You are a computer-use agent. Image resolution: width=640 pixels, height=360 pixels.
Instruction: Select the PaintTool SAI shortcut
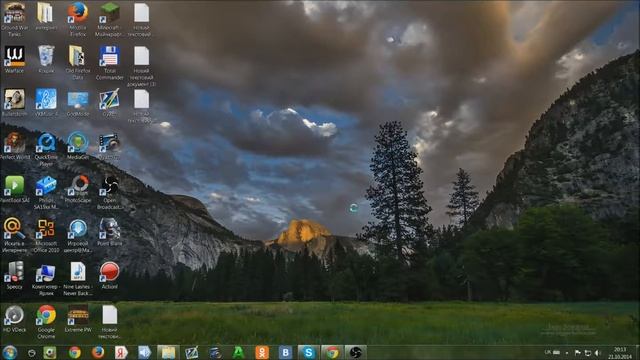[14, 189]
